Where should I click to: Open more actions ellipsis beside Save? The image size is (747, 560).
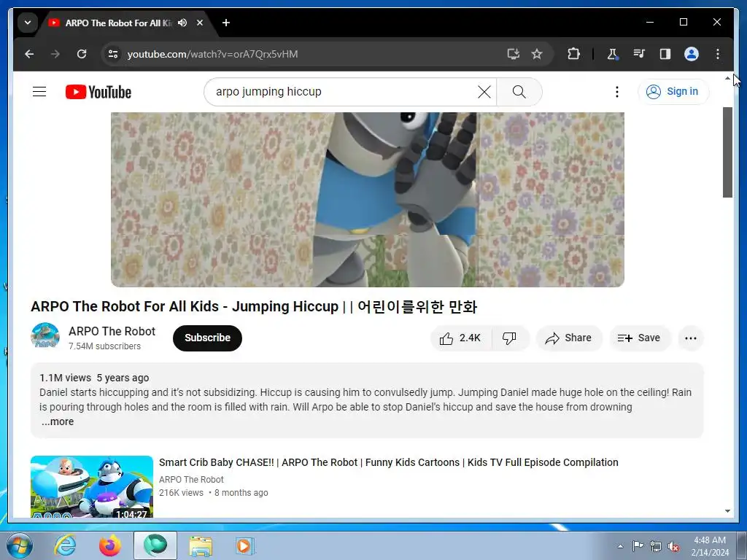691,338
